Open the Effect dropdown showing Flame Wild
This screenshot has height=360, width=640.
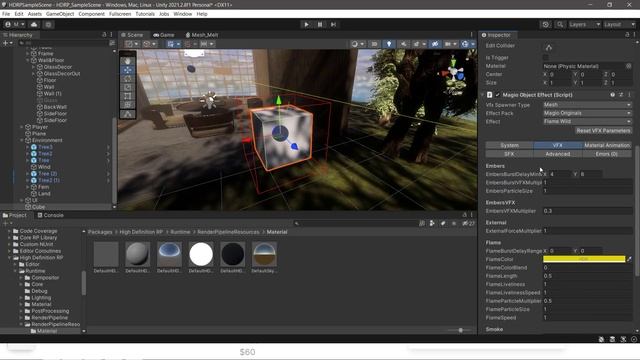tap(587, 121)
